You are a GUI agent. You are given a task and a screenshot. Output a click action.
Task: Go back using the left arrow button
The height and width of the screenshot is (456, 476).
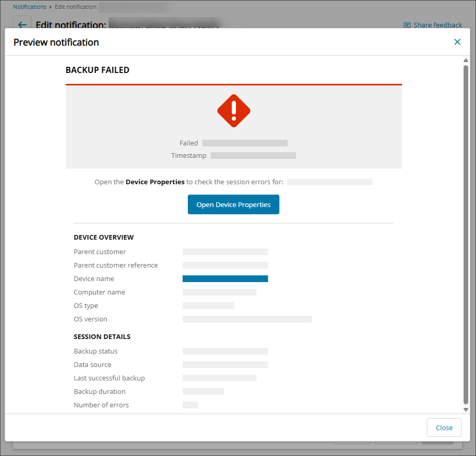pyautogui.click(x=22, y=25)
